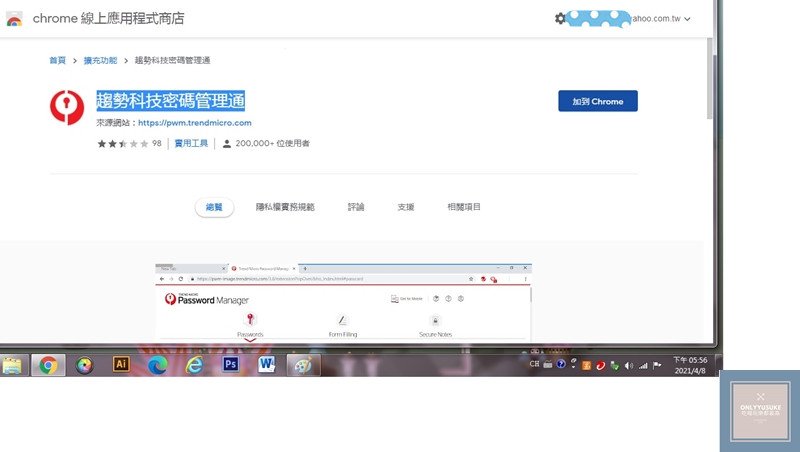Viewport: 800px width, 452px height.
Task: Click the keyboard tray icon
Action: (547, 364)
